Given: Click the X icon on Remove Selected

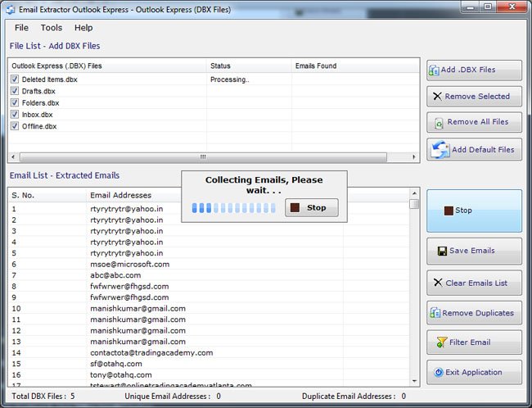Looking at the screenshot, I should coord(437,96).
